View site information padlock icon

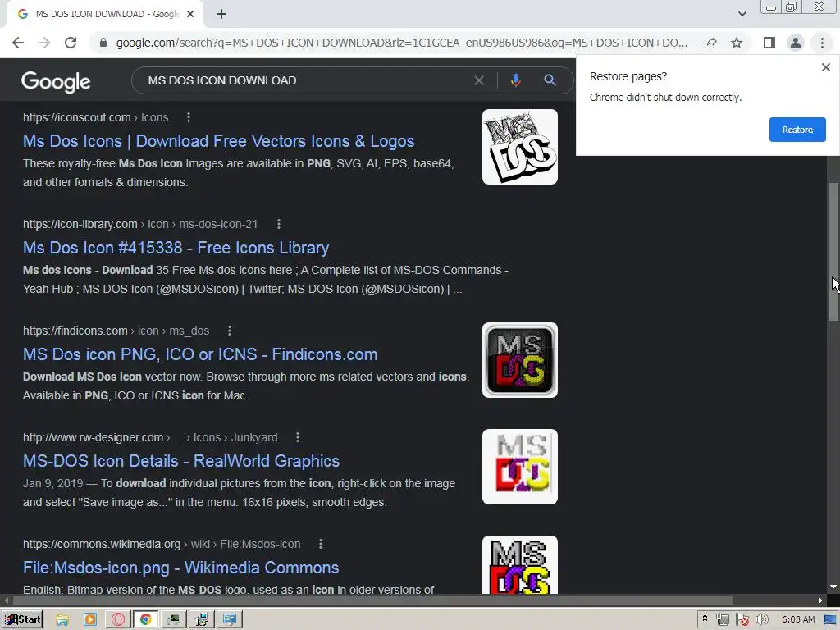(x=103, y=43)
